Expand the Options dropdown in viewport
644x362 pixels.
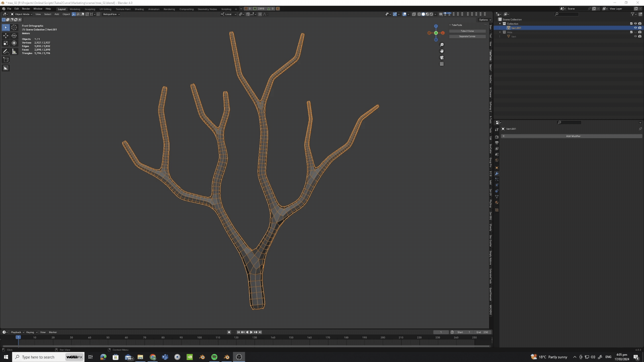(485, 20)
